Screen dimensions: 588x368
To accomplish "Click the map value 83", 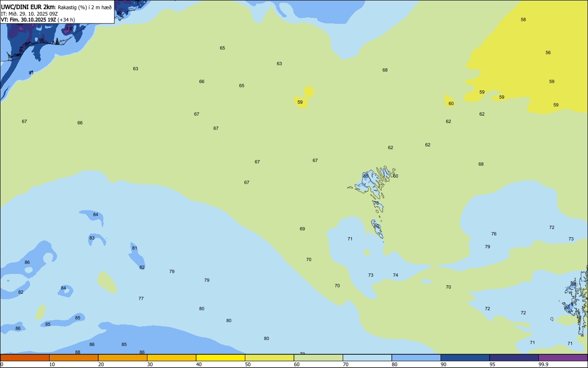I will point(92,238).
